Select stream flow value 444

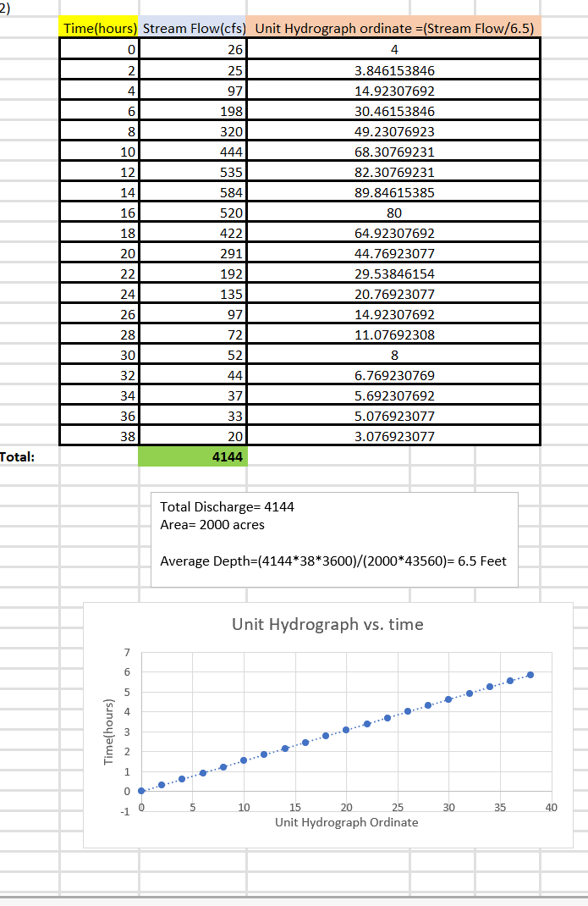193,152
